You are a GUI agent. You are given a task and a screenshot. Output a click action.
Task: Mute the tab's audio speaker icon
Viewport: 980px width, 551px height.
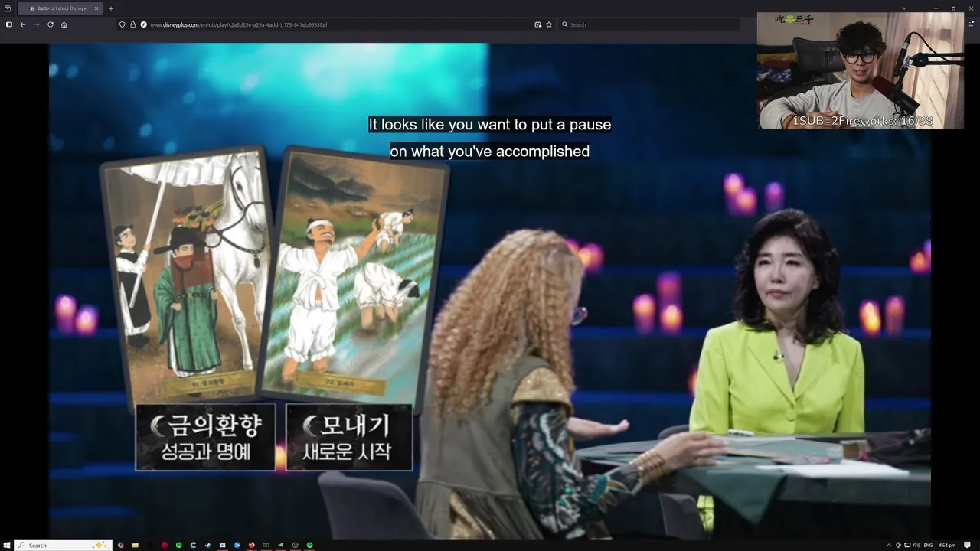[32, 8]
